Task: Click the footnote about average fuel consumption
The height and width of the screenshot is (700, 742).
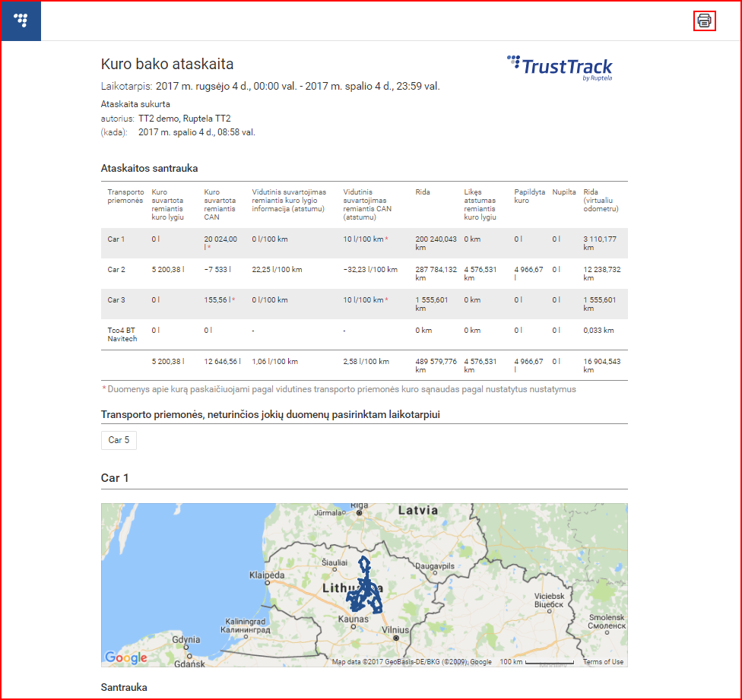Action: coord(339,389)
